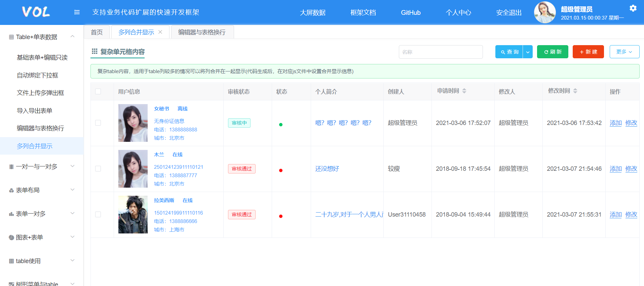
Task: Click the hamburger menu collapse icon
Action: click(77, 12)
